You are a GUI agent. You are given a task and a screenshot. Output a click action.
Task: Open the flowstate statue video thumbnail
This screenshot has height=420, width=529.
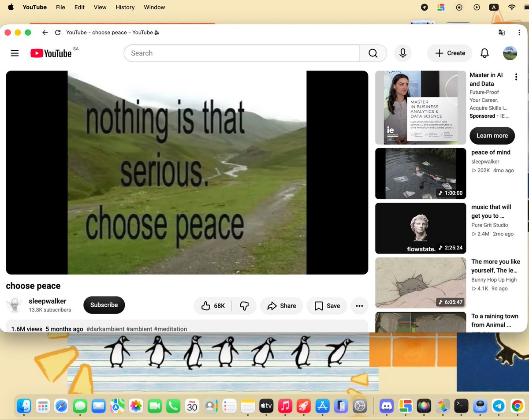[x=421, y=228]
